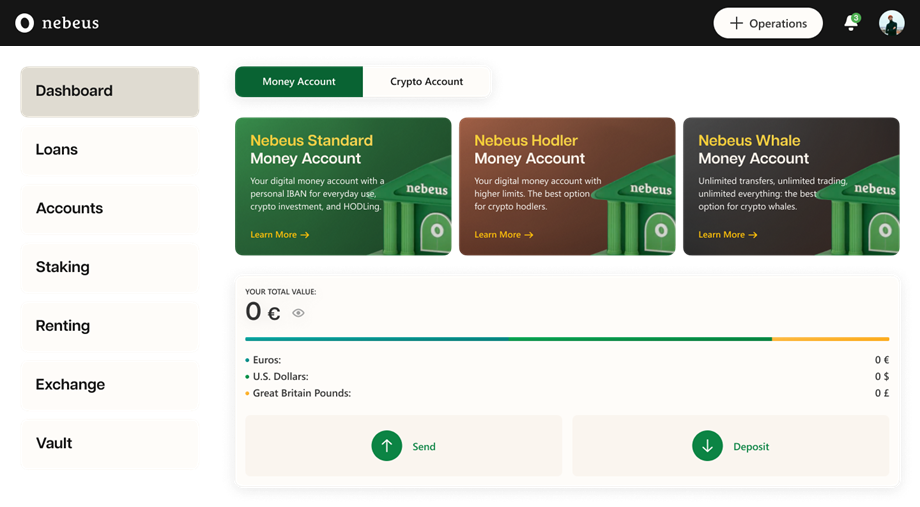Click Learn More on Nebeus Hodler card
This screenshot has height=507, width=920.
[503, 235]
